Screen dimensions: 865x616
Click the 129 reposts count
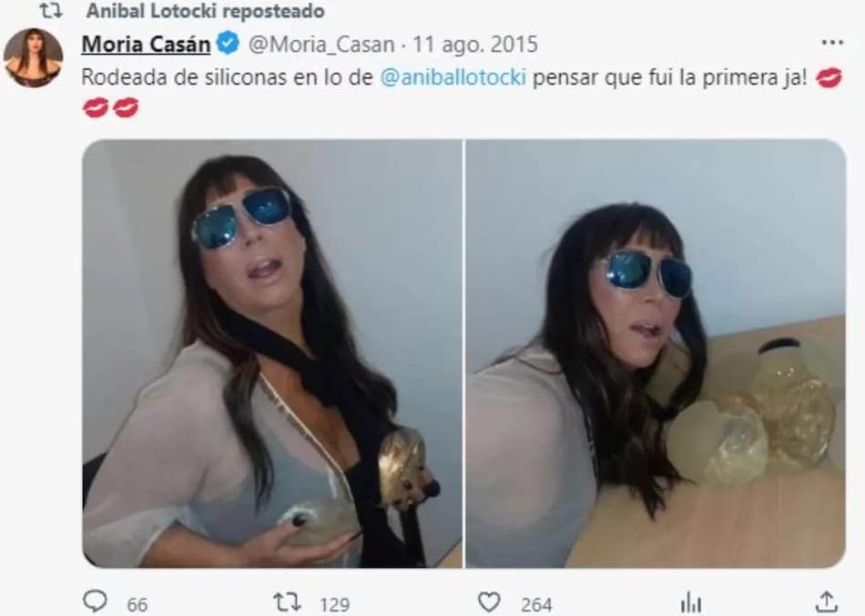334,605
